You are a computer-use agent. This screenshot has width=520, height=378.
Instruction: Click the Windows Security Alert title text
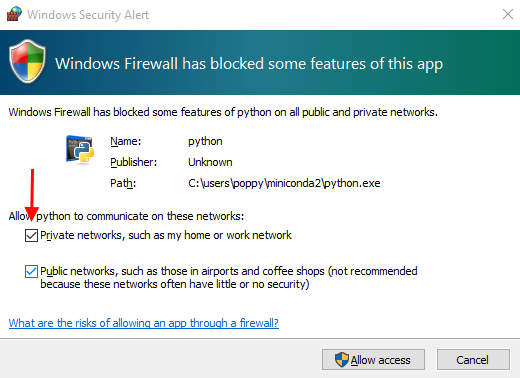(88, 15)
